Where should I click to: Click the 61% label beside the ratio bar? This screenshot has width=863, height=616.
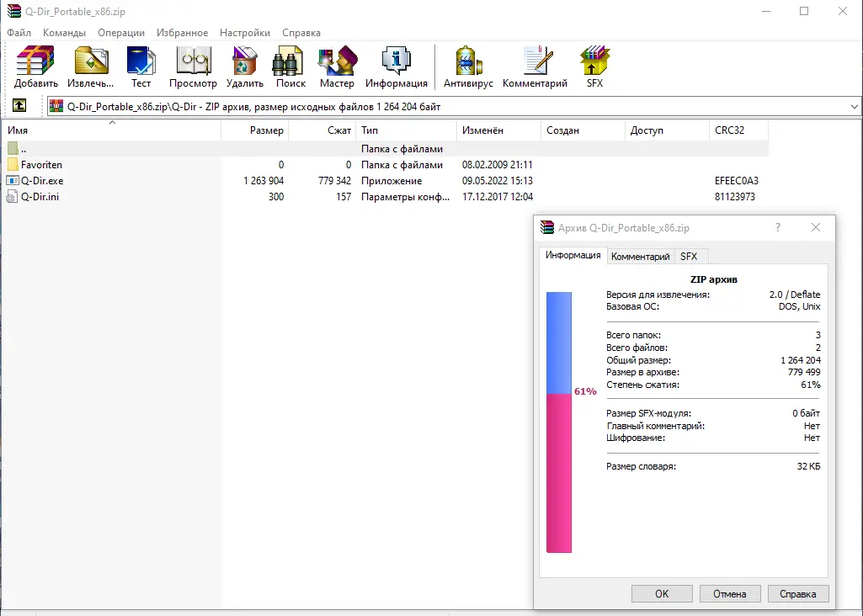pyautogui.click(x=585, y=391)
